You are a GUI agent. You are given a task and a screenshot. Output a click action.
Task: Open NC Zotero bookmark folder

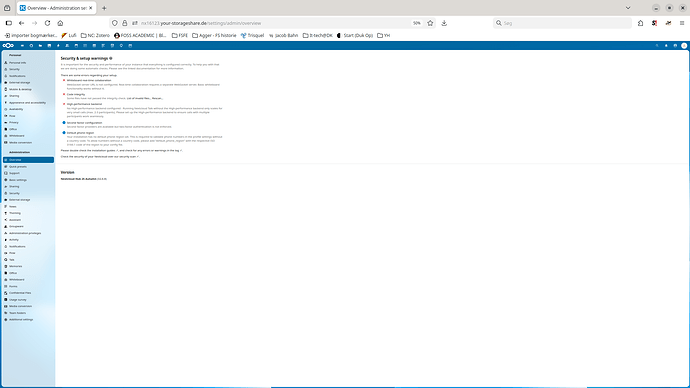click(95, 35)
